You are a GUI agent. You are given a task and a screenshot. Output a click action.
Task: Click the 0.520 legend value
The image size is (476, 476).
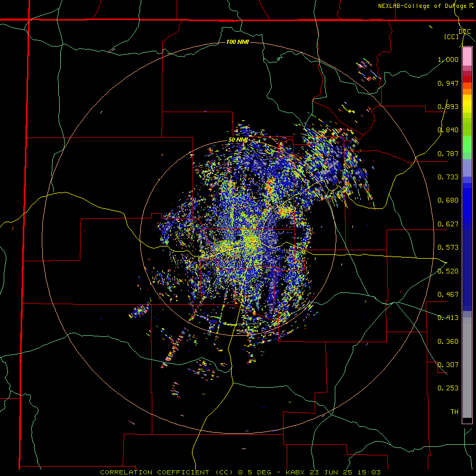pyautogui.click(x=448, y=271)
